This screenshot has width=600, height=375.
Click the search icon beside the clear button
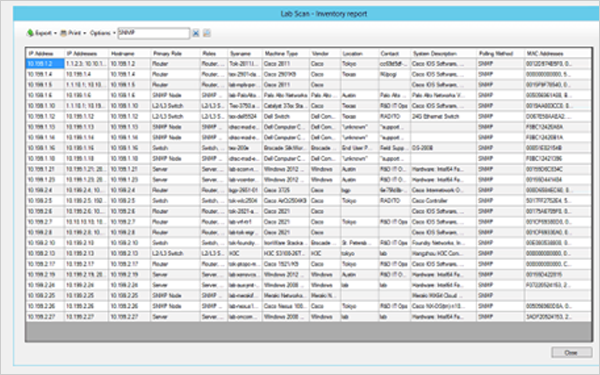[x=207, y=33]
